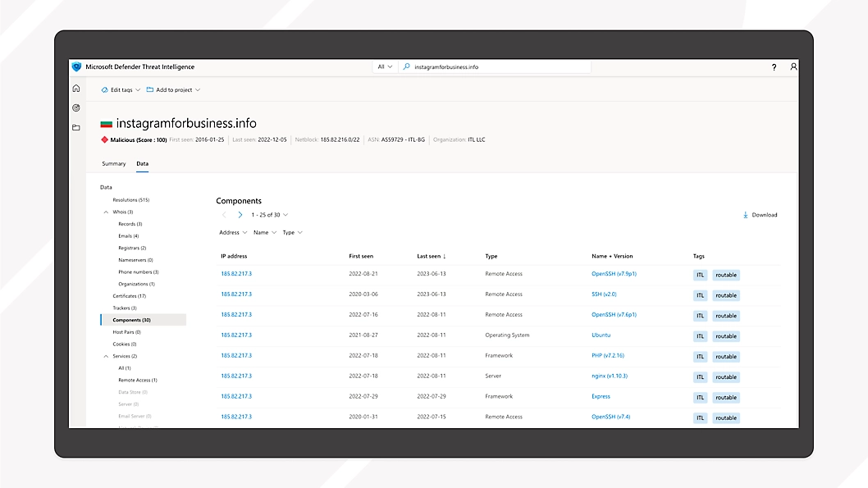Open the Type filter dropdown
This screenshot has width=868, height=488.
tap(292, 233)
